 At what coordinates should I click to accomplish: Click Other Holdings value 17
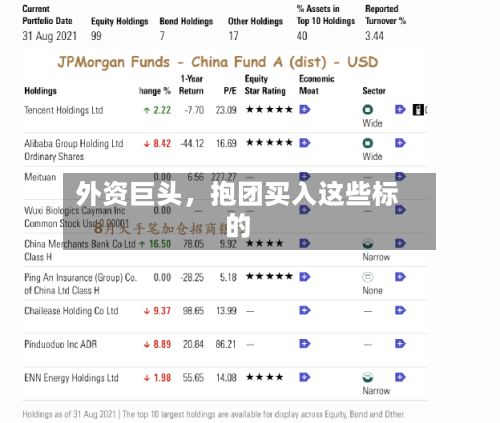233,36
